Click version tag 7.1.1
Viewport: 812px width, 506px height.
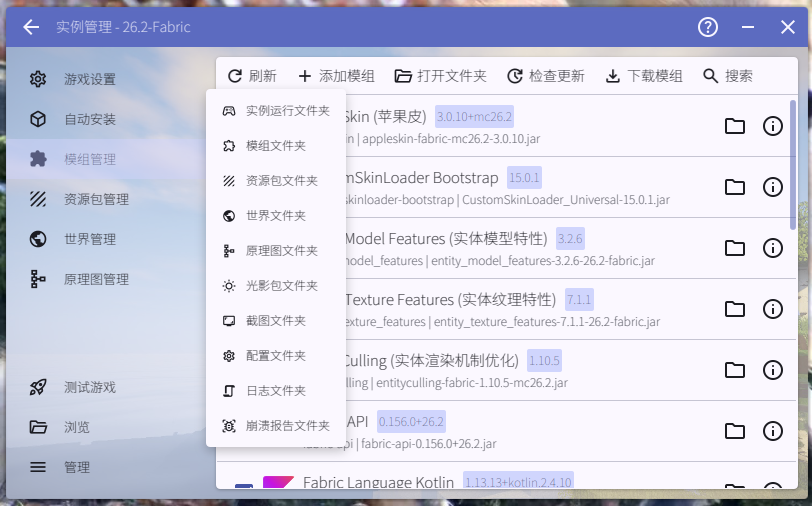click(x=579, y=299)
